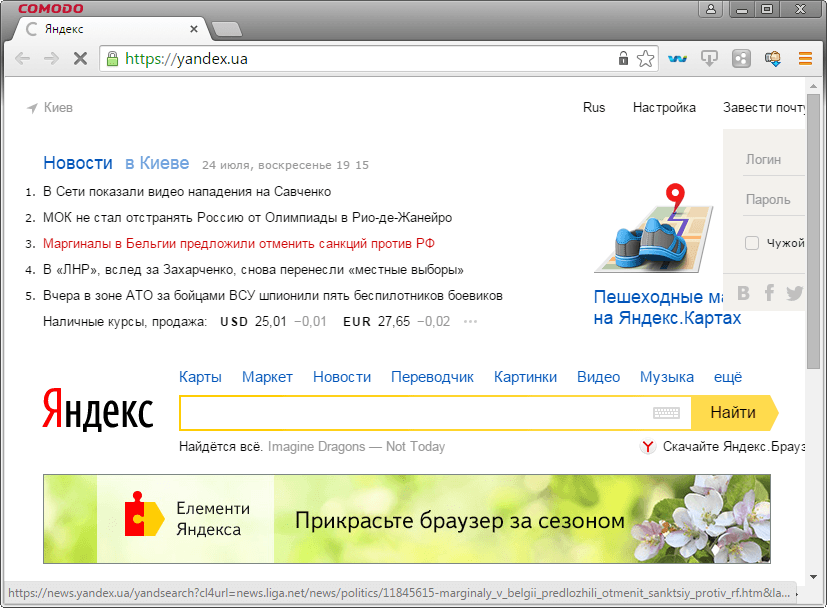The image size is (827, 608).
Task: Click the scrollbar down arrow
Action: 813,577
